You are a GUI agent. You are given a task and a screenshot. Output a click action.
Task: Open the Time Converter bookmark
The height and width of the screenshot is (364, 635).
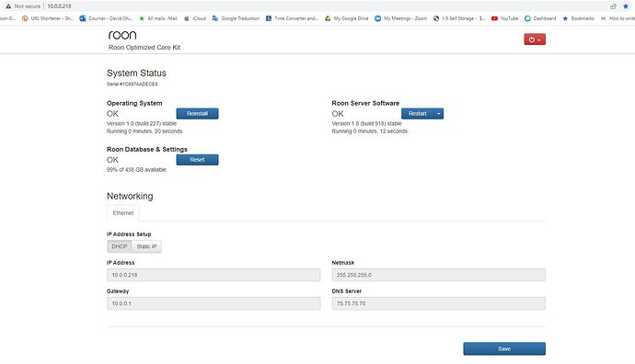click(293, 18)
